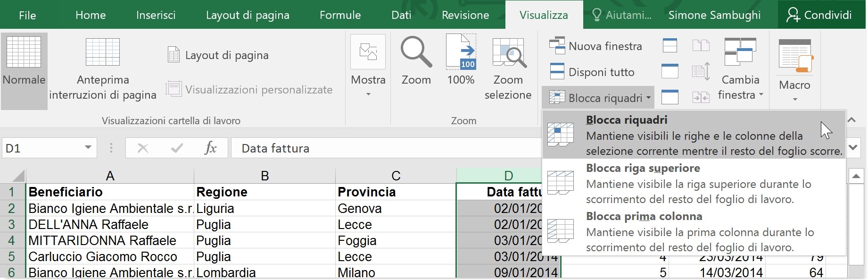Select column C header
The height and width of the screenshot is (280, 868).
pos(396,176)
